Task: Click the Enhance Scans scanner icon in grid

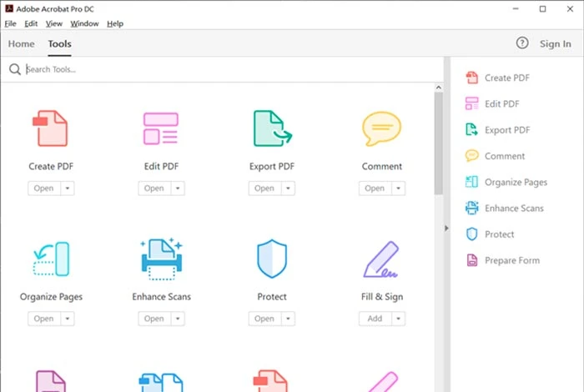Action: point(162,259)
